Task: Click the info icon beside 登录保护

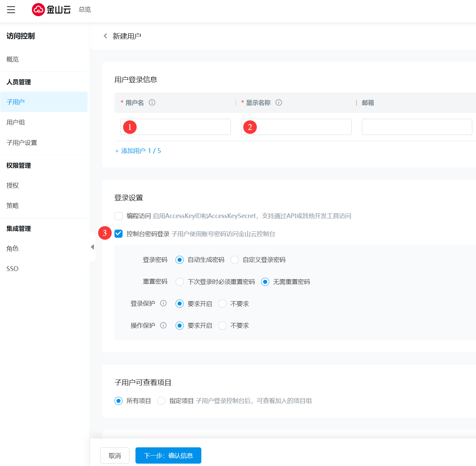Action: (x=163, y=303)
